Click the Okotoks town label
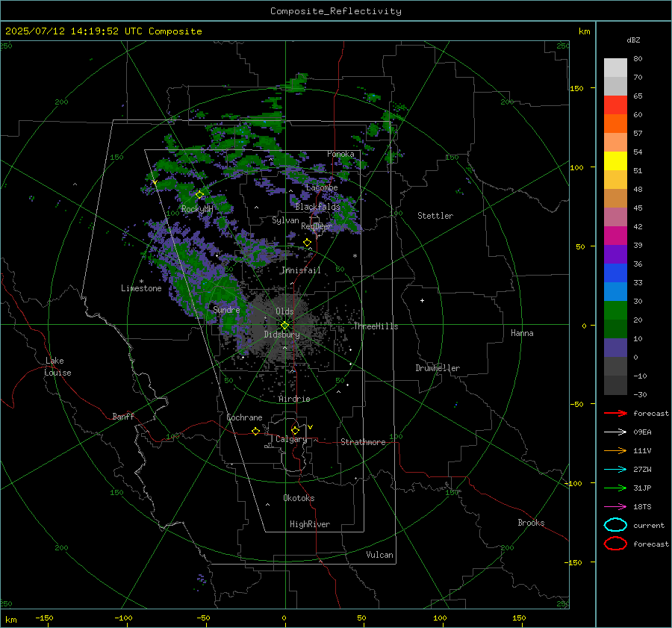 [299, 498]
